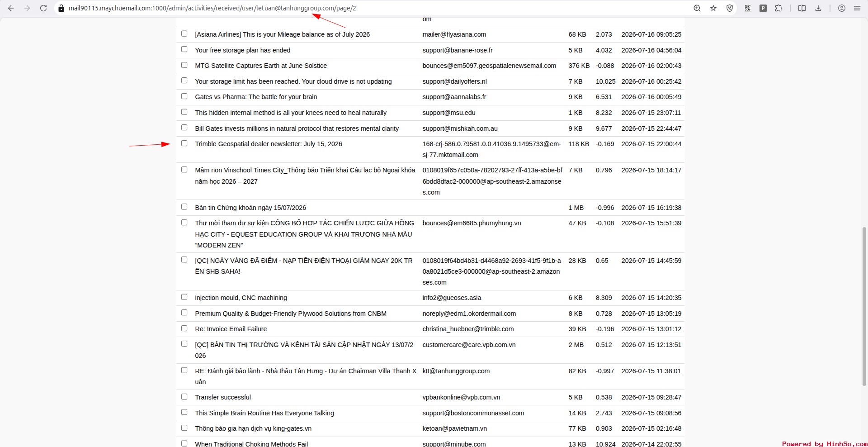The image size is (868, 447).
Task: Open the 'Your free storage plan has ended' message
Action: (x=243, y=50)
